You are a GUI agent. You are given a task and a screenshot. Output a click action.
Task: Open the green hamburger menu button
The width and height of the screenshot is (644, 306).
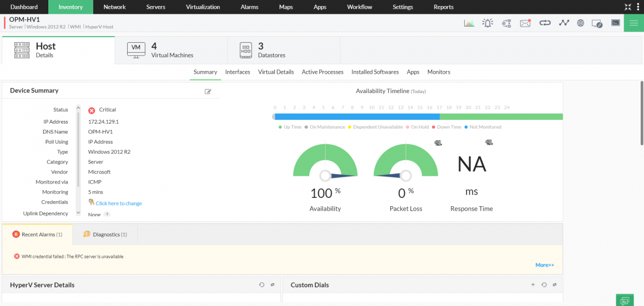[x=633, y=23]
